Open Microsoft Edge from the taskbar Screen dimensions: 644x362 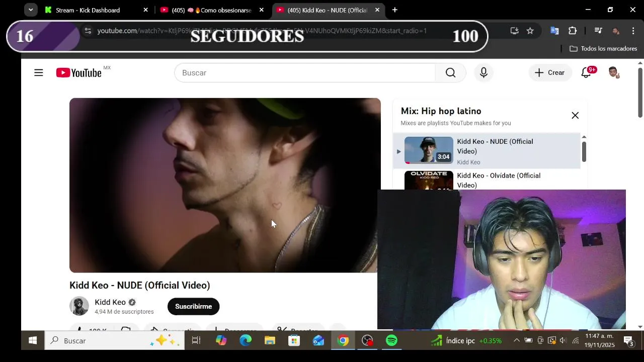coord(246,341)
